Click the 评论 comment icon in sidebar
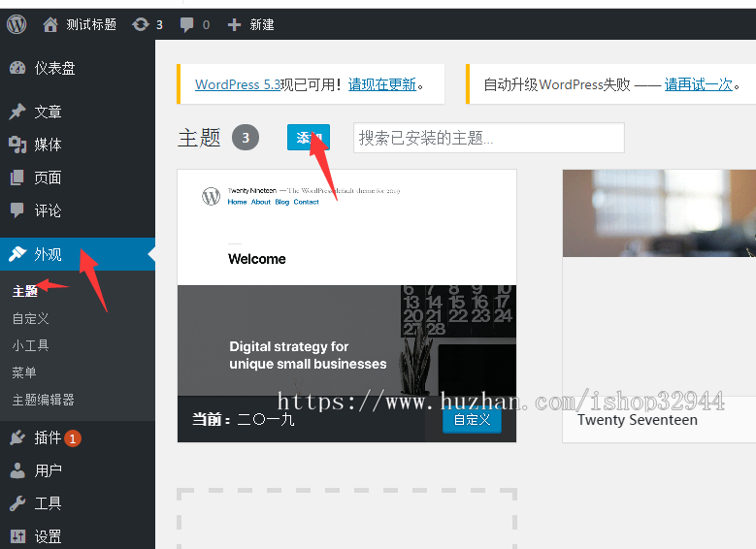 17,210
